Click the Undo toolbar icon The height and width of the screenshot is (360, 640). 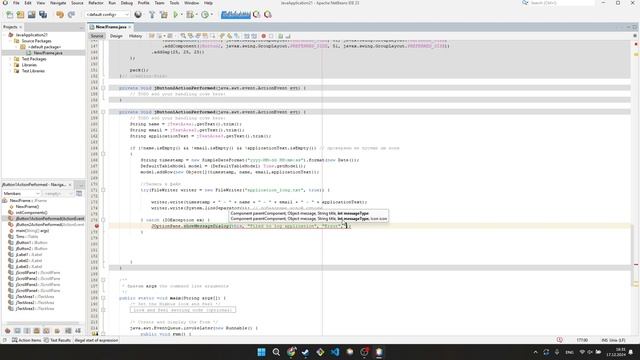click(x=60, y=15)
